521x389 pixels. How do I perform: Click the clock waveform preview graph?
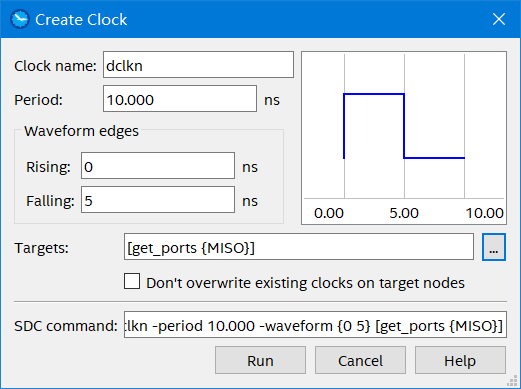404,138
